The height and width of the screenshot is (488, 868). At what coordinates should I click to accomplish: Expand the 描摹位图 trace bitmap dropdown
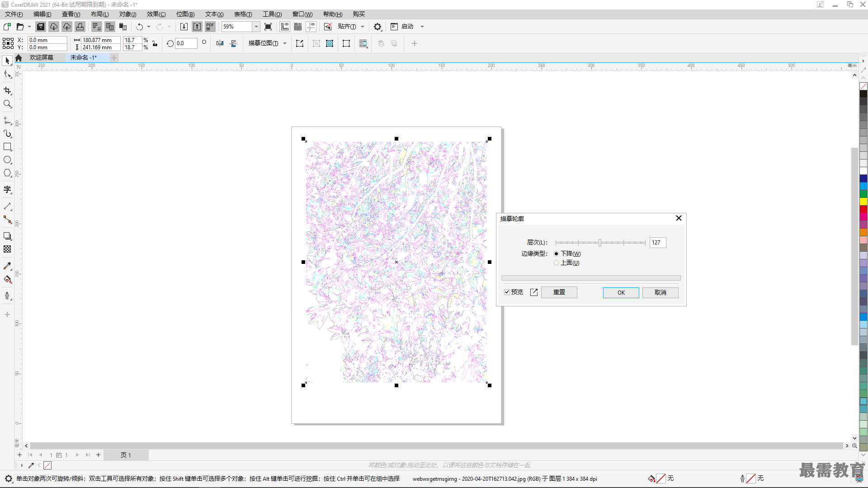click(x=285, y=43)
